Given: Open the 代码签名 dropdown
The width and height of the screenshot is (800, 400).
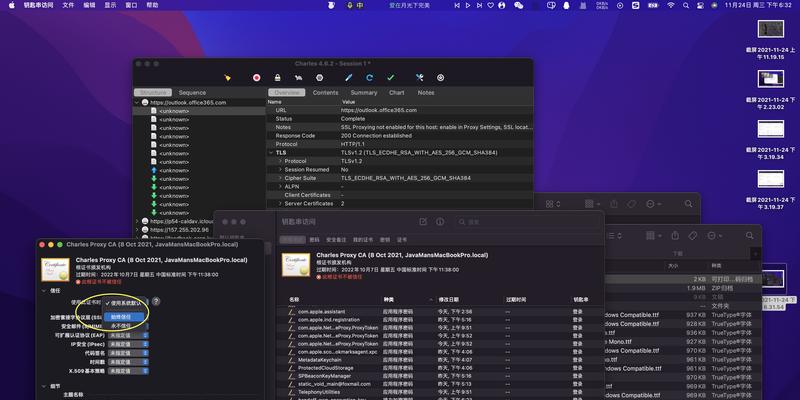Looking at the screenshot, I should tap(129, 353).
